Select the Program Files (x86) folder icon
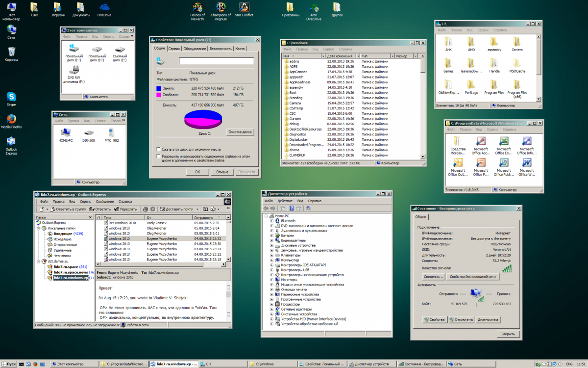Viewport: 588px width, 368px height. [x=517, y=89]
